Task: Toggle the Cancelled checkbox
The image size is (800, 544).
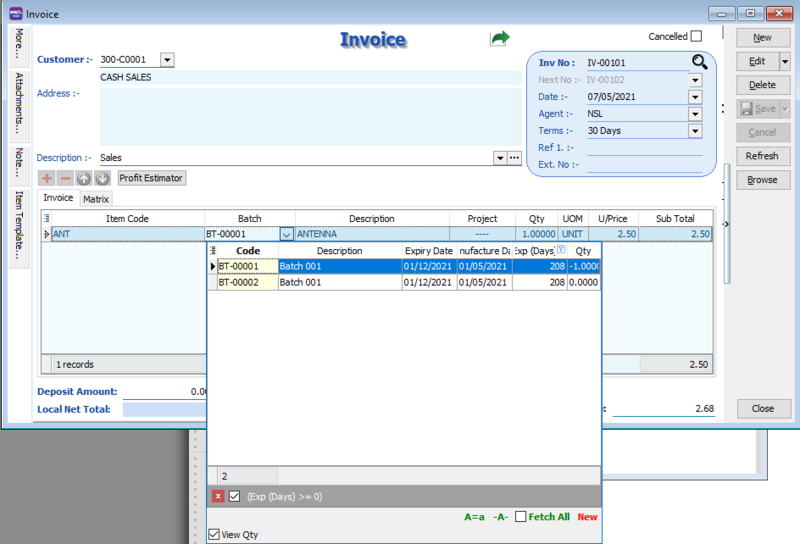Action: point(696,37)
